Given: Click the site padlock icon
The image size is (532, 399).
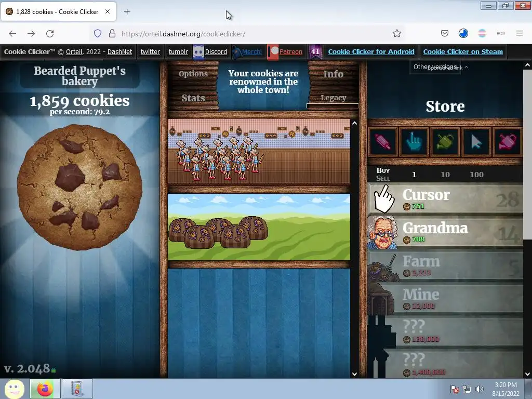Looking at the screenshot, I should click(x=112, y=34).
